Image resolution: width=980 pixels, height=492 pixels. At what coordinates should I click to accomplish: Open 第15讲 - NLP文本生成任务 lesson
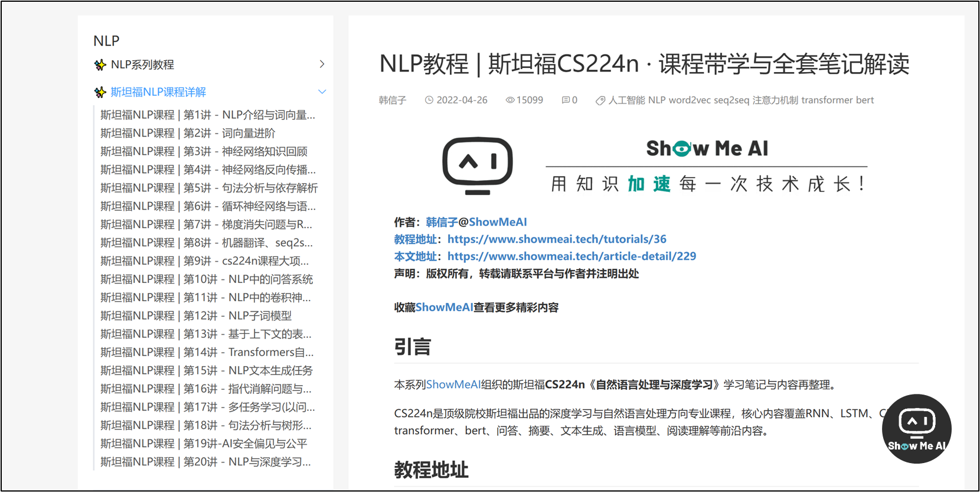pyautogui.click(x=207, y=371)
